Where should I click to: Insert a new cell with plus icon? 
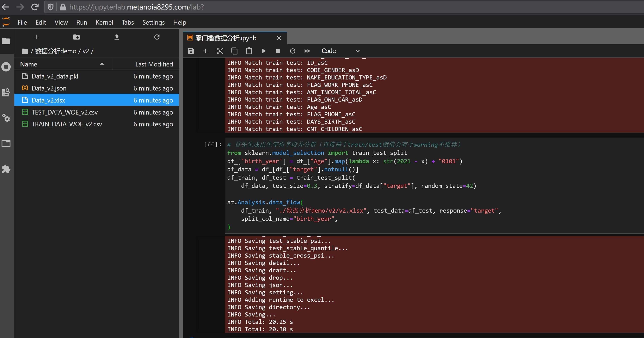[x=205, y=51]
